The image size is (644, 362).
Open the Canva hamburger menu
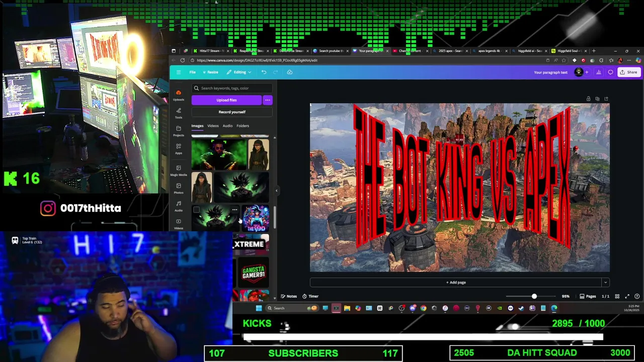[178, 72]
